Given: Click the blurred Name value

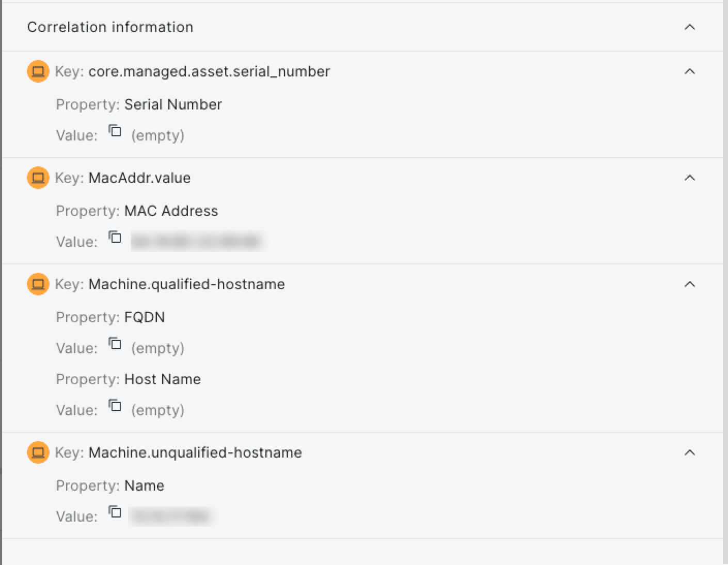Looking at the screenshot, I should [x=170, y=516].
